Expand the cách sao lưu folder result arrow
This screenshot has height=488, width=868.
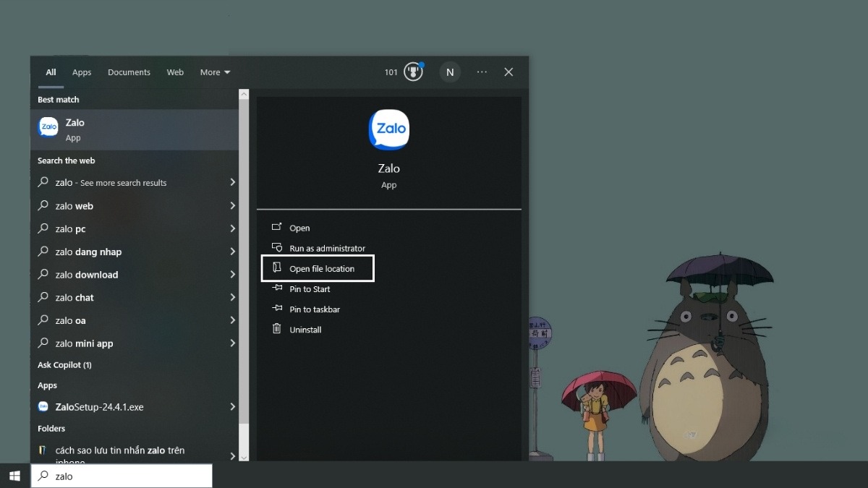[x=232, y=456]
